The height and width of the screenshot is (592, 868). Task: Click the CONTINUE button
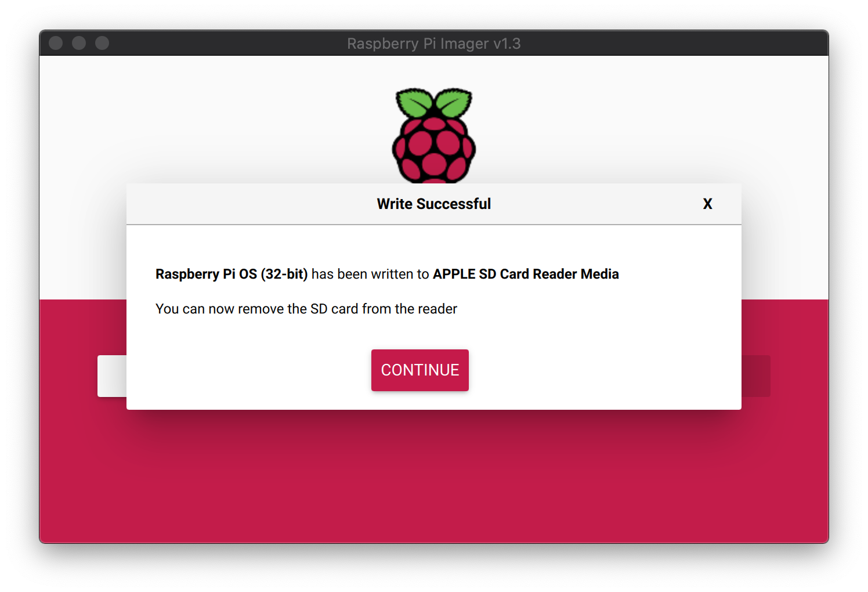420,370
